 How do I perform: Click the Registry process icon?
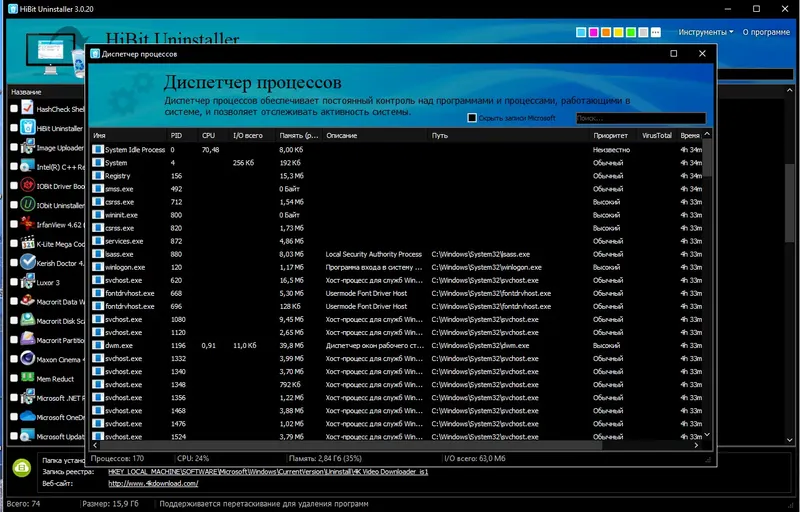pos(98,176)
